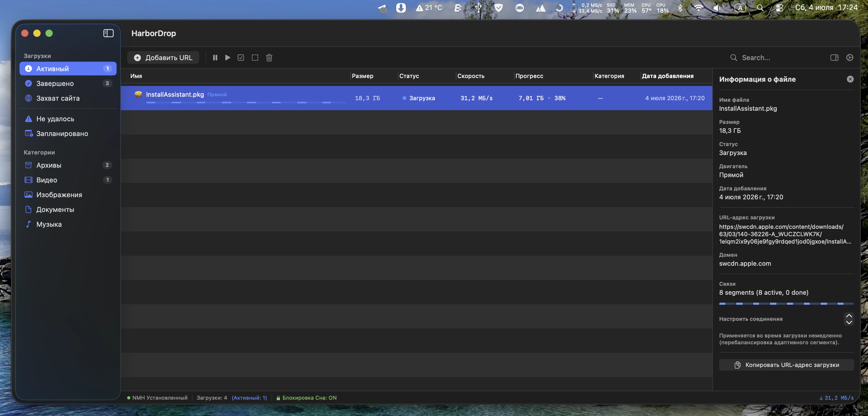
Task: Click the shield icon in menu bar
Action: [499, 8]
